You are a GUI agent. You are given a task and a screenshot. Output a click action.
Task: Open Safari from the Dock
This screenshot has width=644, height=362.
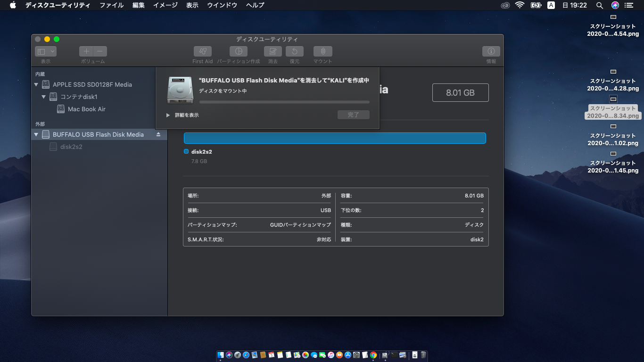click(246, 355)
